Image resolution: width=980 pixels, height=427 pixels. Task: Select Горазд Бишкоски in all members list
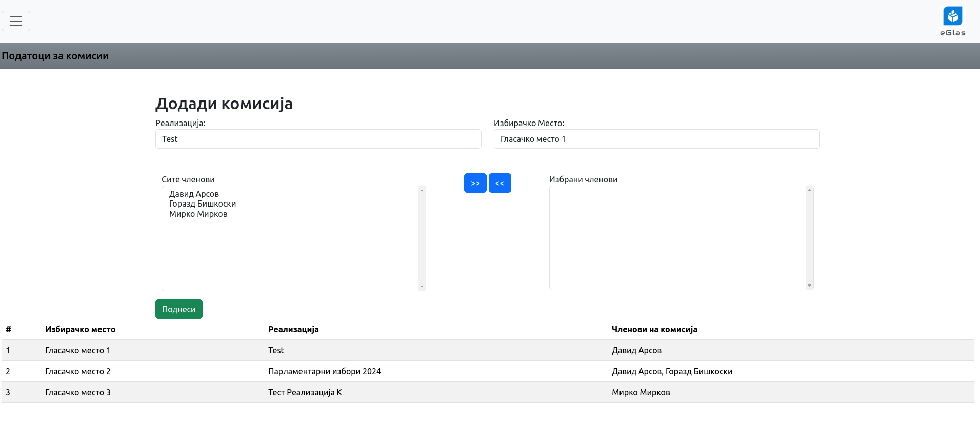[203, 204]
